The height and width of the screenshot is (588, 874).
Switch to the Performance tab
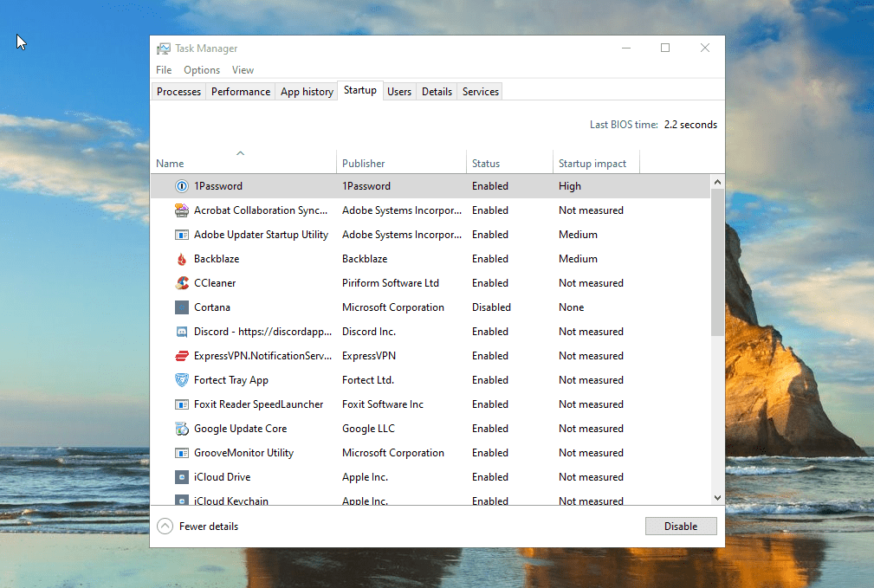click(240, 92)
